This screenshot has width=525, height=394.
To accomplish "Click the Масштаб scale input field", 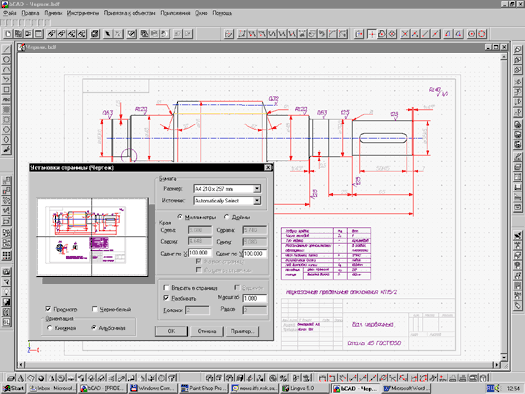I will click(255, 298).
